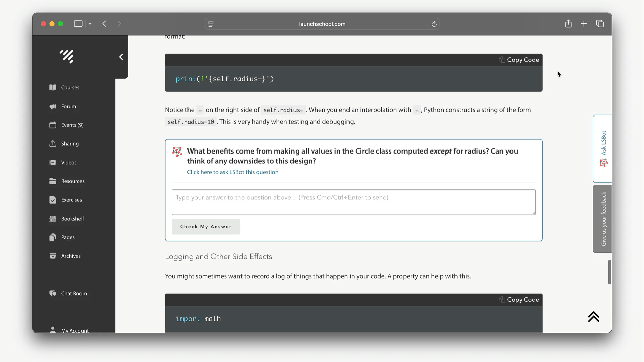Click the Launch School logo icon
Image resolution: width=644 pixels, height=362 pixels.
pos(67,56)
